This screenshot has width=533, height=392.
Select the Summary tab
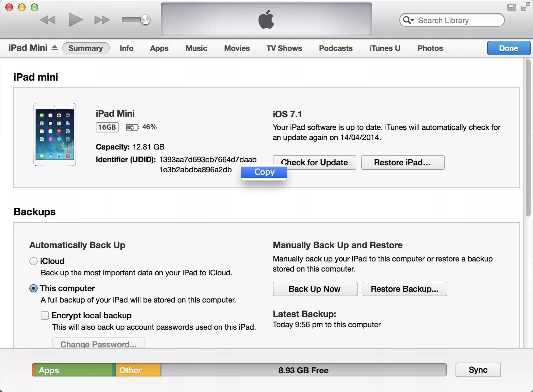point(86,48)
